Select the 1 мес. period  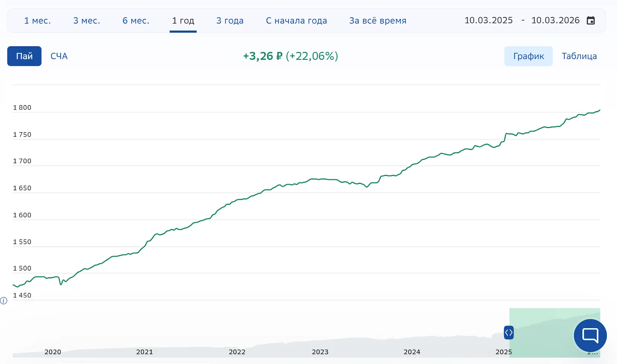37,20
